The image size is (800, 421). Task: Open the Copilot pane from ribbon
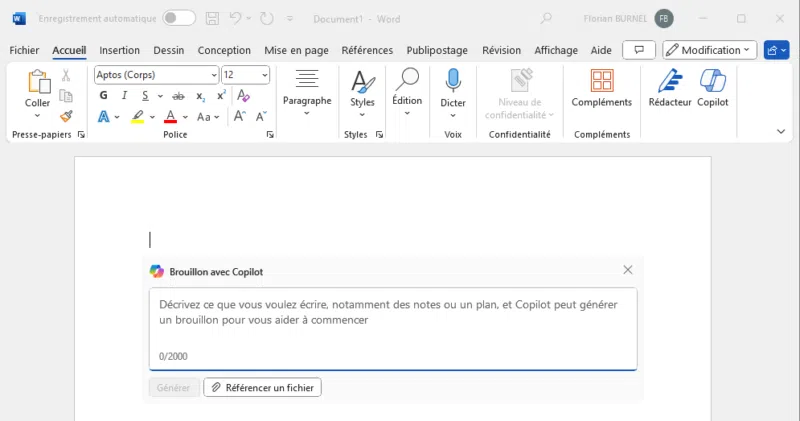click(x=713, y=88)
